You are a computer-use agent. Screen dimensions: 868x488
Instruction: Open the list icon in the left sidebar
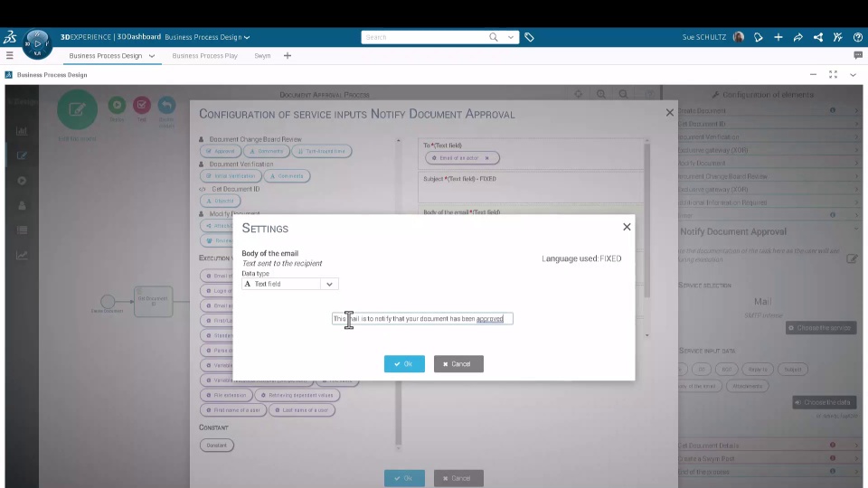pyautogui.click(x=22, y=230)
